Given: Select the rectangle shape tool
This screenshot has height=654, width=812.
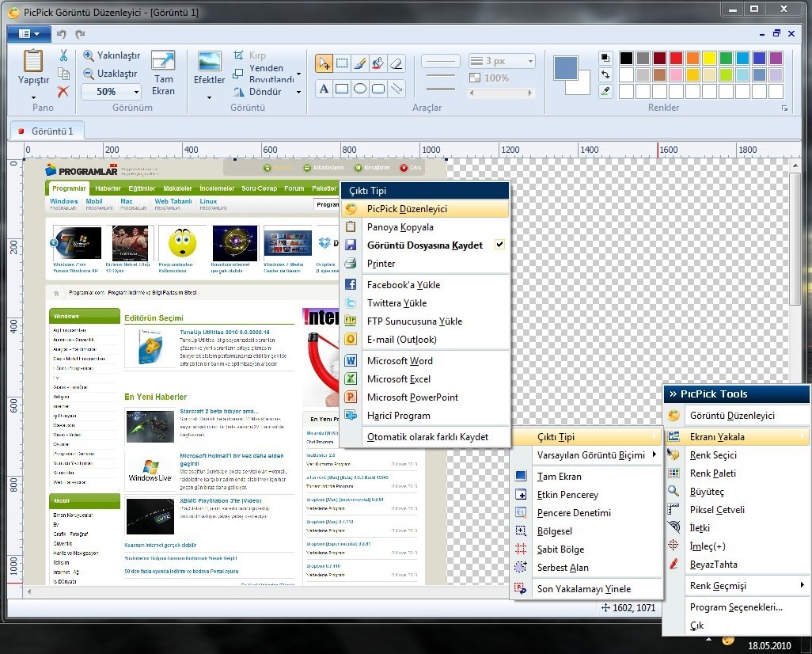Looking at the screenshot, I should pyautogui.click(x=342, y=89).
